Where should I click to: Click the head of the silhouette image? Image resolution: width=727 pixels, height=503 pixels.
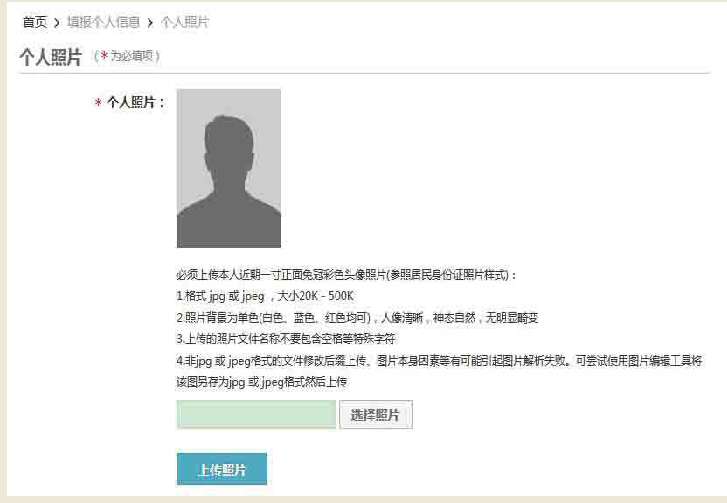coord(229,141)
